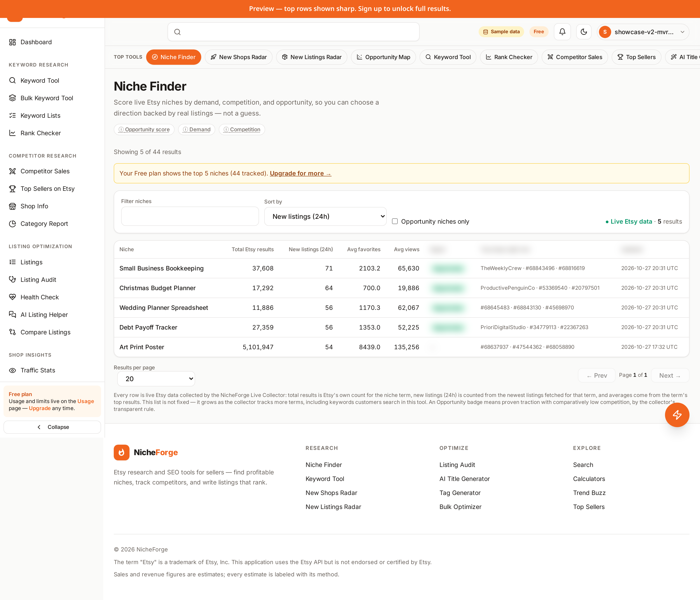Image resolution: width=700 pixels, height=600 pixels.
Task: Select the Niche Finder top tool tab
Action: click(x=174, y=57)
